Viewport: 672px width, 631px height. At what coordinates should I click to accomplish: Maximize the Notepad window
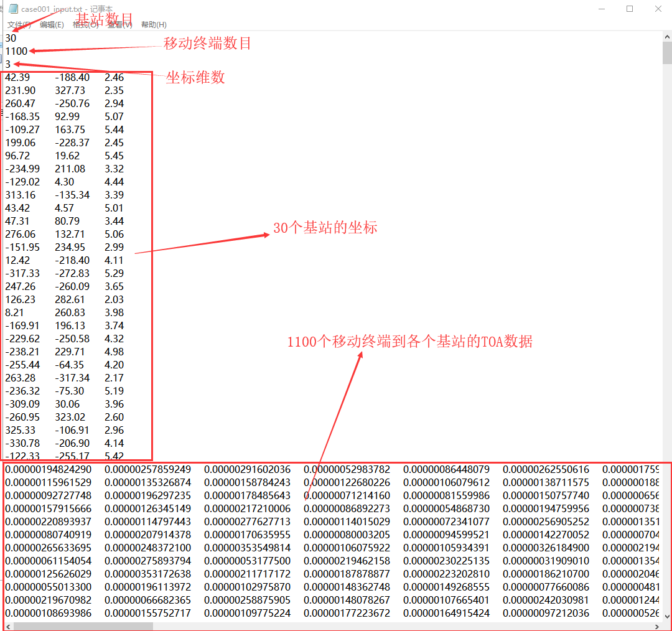tap(630, 9)
